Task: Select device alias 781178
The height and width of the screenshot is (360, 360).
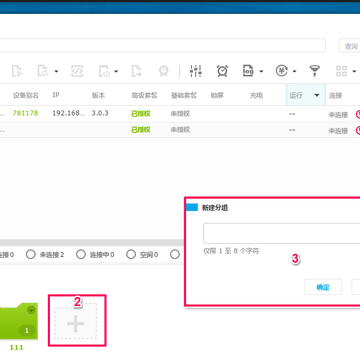Action: pyautogui.click(x=25, y=113)
